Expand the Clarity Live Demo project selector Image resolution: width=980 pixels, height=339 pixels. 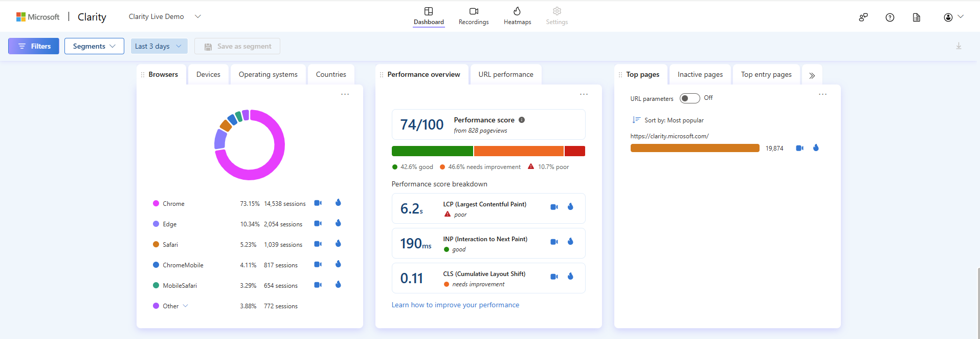tap(198, 16)
